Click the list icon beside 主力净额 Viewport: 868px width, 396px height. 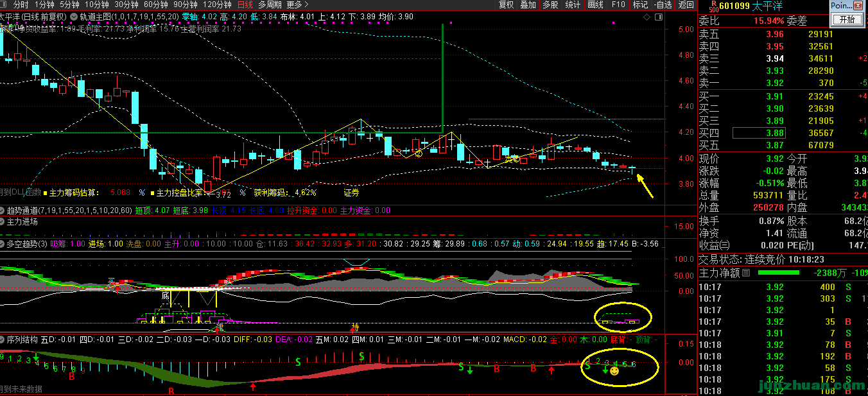[x=746, y=273]
